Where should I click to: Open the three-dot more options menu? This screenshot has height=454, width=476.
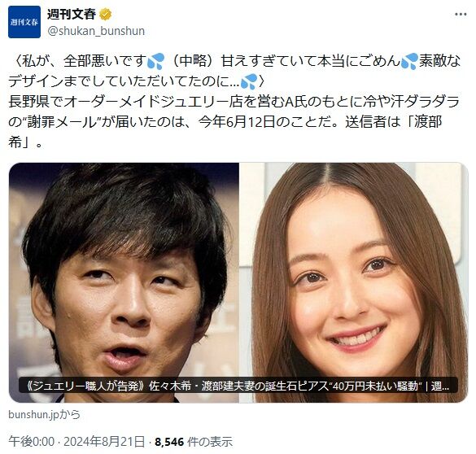[461, 15]
